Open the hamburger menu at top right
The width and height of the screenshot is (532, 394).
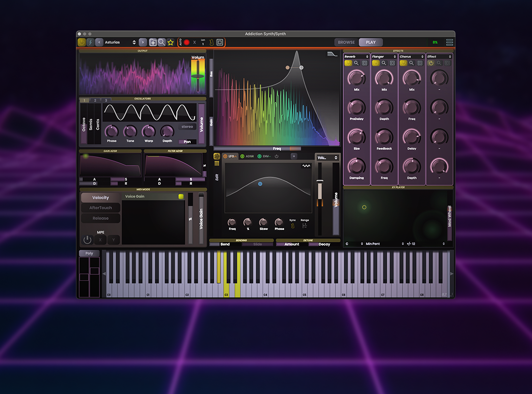(449, 42)
